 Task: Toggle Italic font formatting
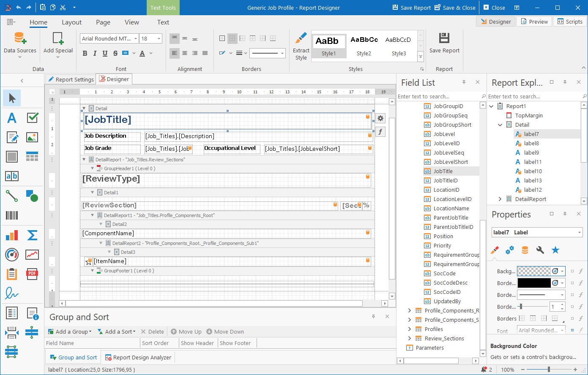click(95, 53)
